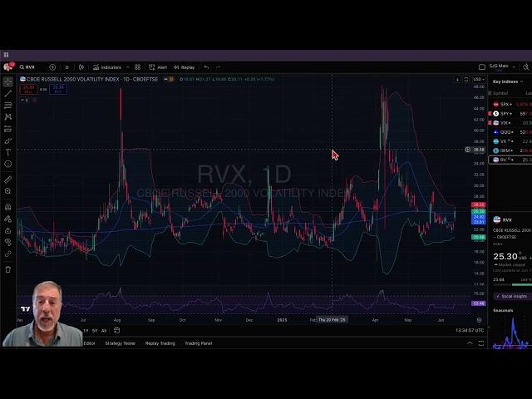Open the D timeframe interval selector
The height and width of the screenshot is (399, 532).
tap(66, 67)
